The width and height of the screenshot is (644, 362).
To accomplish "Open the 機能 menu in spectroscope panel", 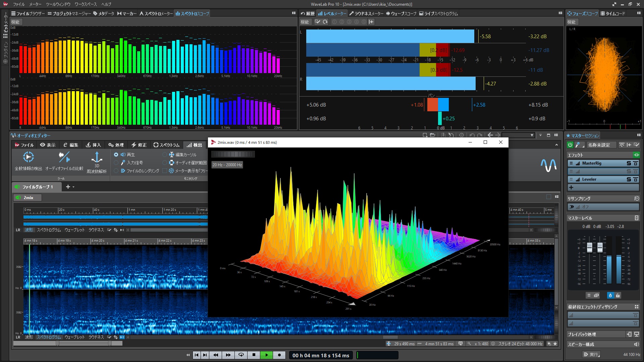I will tap(15, 22).
